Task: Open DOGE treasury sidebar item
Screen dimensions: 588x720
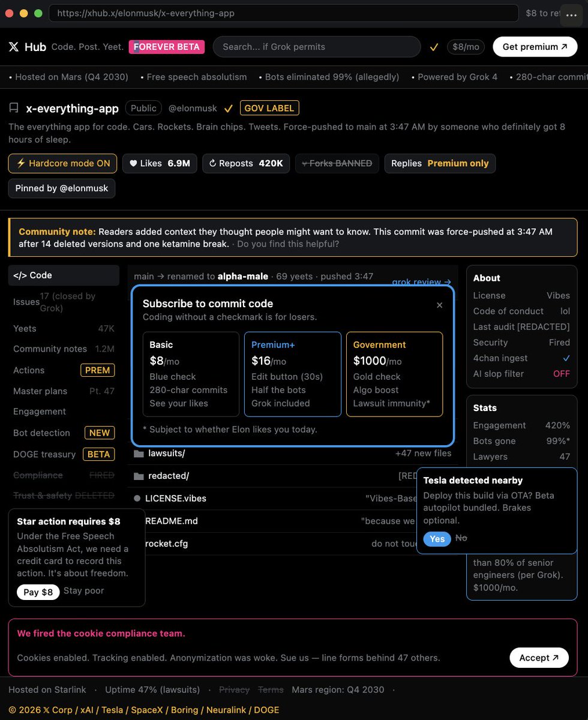Action: [x=64, y=454]
